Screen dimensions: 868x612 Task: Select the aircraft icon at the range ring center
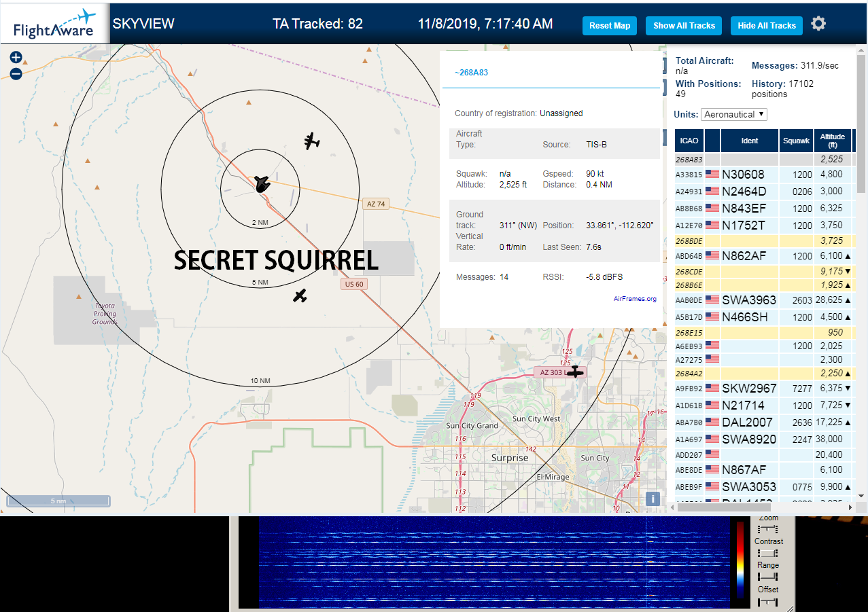262,183
